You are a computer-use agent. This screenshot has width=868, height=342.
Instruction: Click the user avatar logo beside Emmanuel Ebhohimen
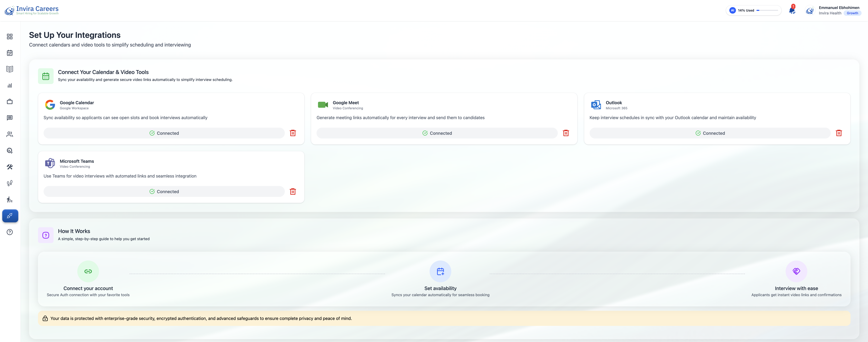point(810,11)
